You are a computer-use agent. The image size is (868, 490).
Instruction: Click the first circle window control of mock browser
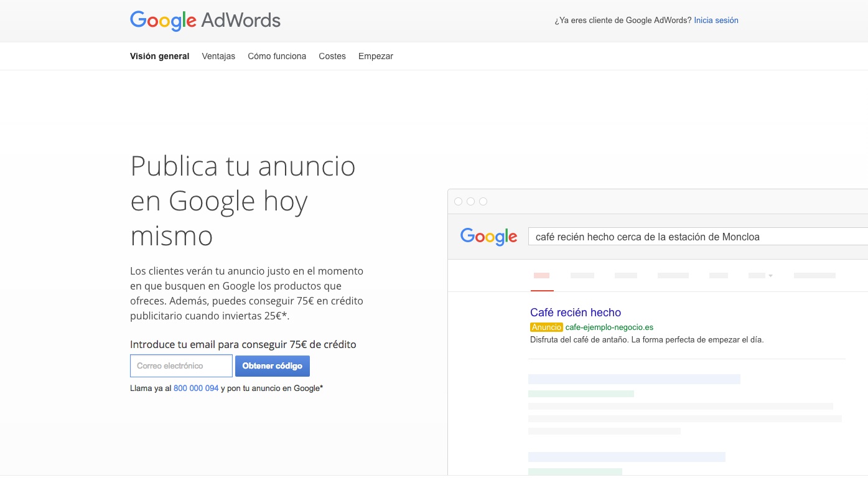[x=459, y=201]
